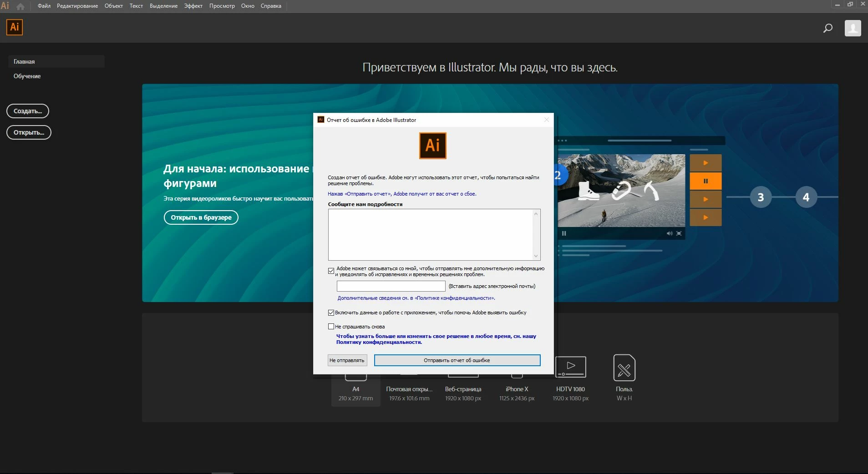Click 'Не отправлять' button
The height and width of the screenshot is (474, 868).
click(347, 360)
